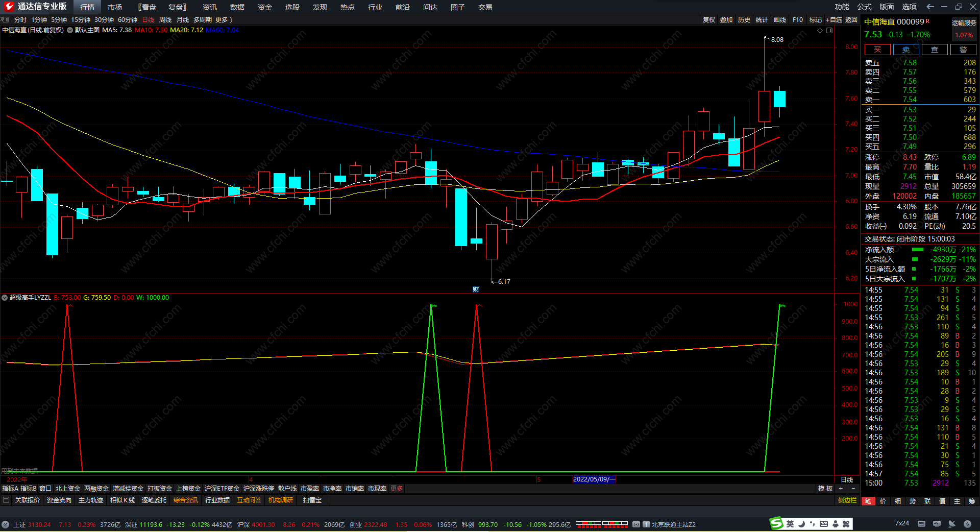Image resolution: width=980 pixels, height=532 pixels.
Task: Click the 查 query button
Action: [935, 50]
